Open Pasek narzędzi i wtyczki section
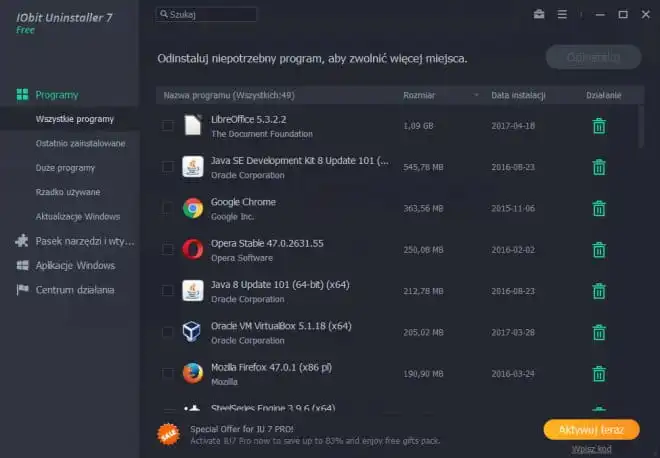This screenshot has height=458, width=660. [75, 241]
